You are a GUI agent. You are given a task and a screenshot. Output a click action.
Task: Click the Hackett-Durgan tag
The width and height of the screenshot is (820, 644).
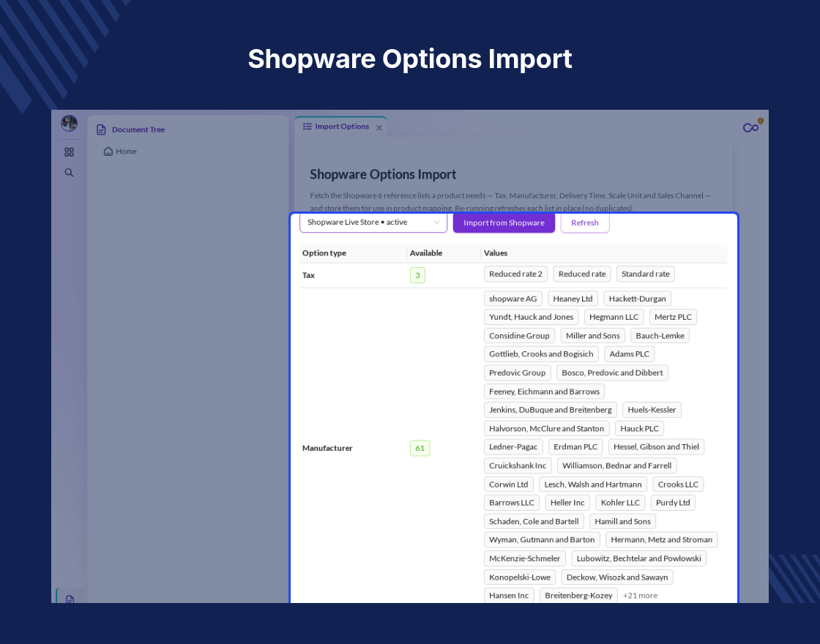pyautogui.click(x=637, y=299)
